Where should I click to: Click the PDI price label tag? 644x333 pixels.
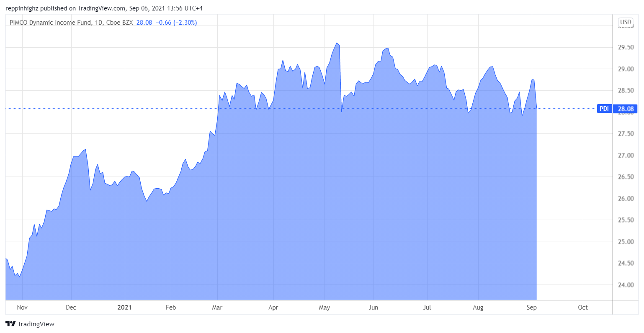[x=604, y=109]
